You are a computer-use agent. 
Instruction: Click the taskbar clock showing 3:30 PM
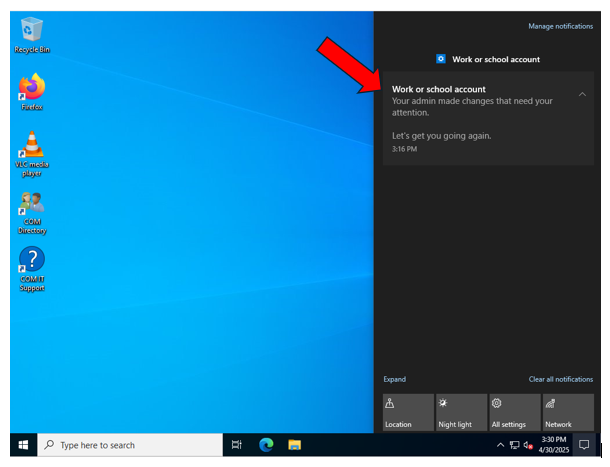point(554,445)
